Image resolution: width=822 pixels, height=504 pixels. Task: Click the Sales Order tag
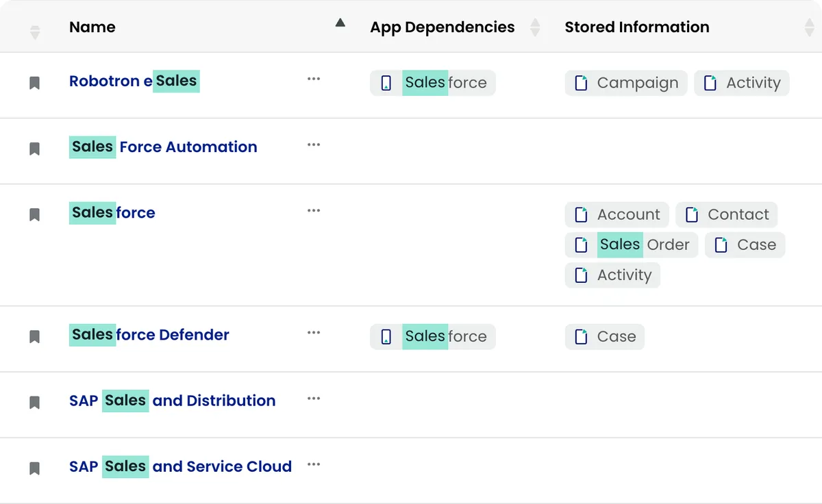pyautogui.click(x=632, y=244)
